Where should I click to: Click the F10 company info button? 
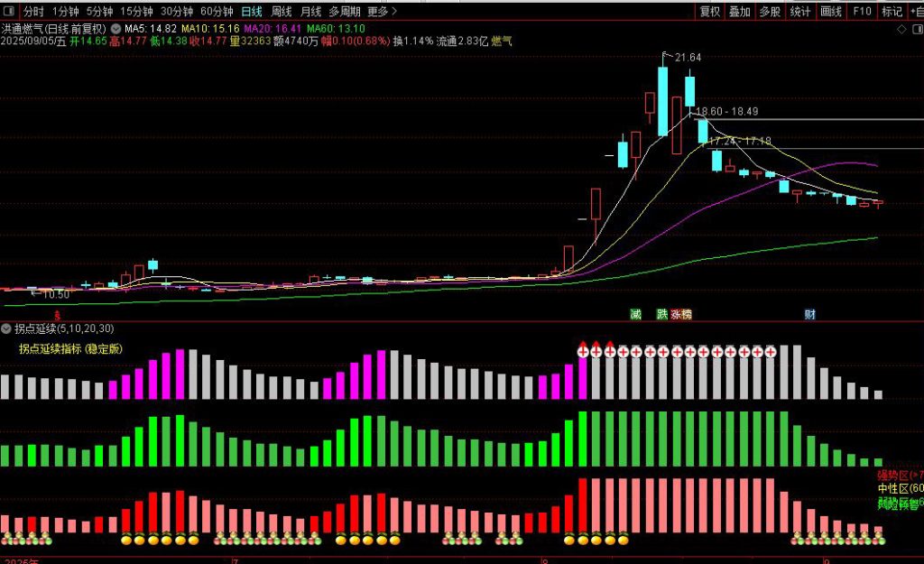[x=862, y=12]
